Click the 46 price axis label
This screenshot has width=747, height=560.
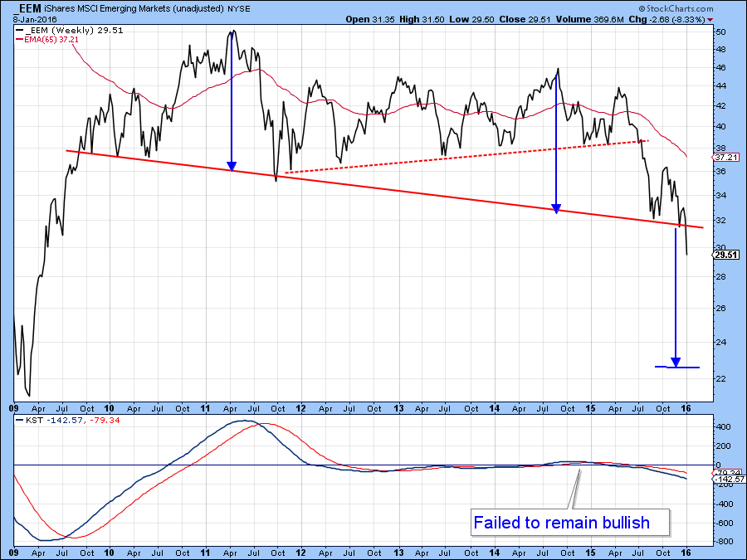[720, 68]
